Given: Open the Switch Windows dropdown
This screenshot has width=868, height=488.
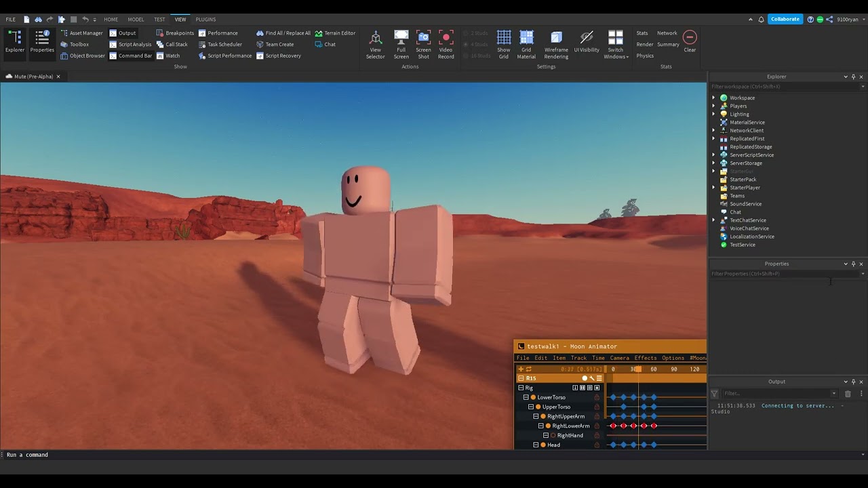Looking at the screenshot, I should (x=616, y=44).
